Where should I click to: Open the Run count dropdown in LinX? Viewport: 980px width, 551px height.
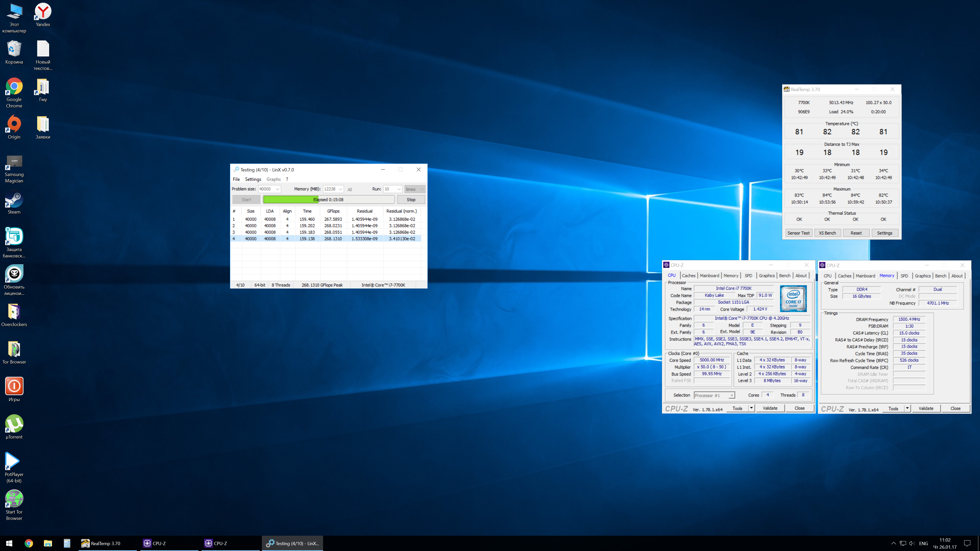coord(399,189)
